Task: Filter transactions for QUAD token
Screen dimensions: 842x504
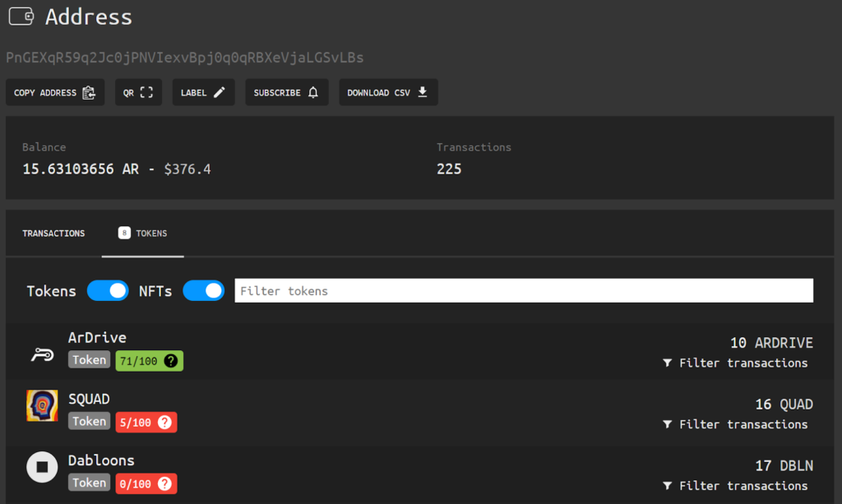Action: tap(736, 424)
